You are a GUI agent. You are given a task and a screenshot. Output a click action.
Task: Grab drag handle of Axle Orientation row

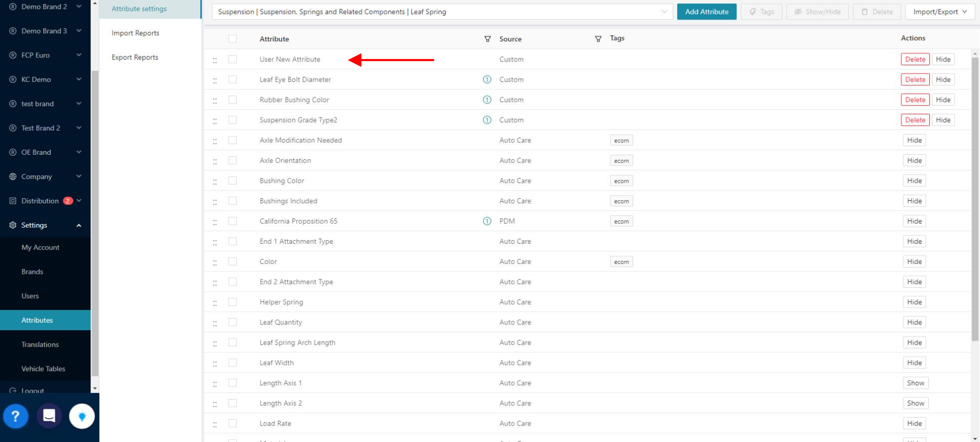point(215,161)
